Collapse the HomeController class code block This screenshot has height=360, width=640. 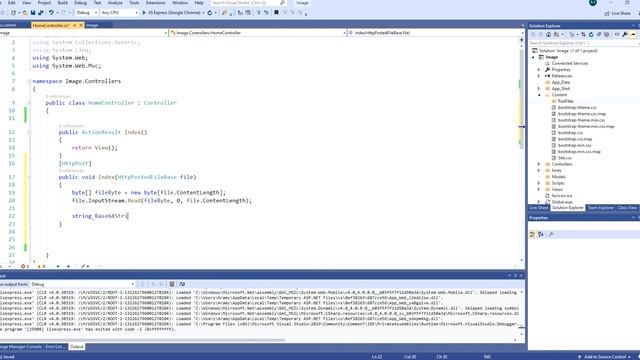pyautogui.click(x=29, y=103)
